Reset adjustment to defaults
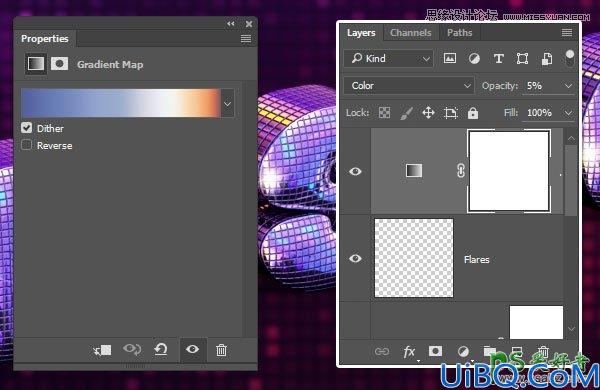 coord(161,349)
